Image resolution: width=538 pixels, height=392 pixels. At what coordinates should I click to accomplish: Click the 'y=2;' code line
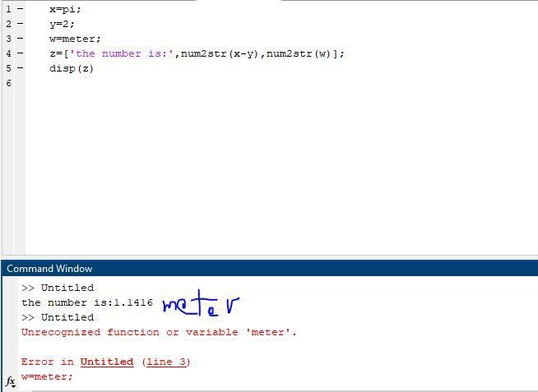62,24
